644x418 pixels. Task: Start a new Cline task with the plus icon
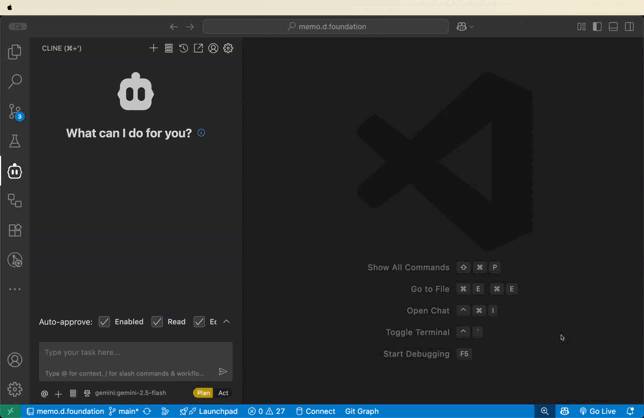coord(153,48)
